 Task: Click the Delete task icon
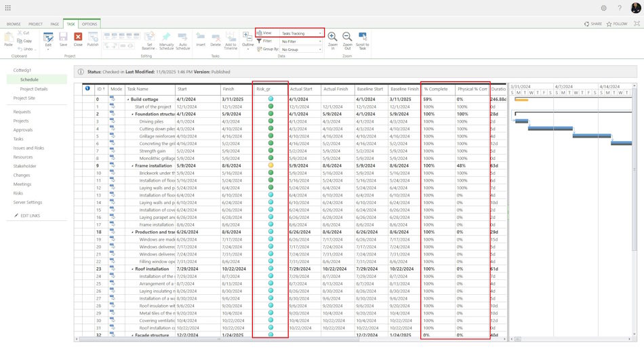pyautogui.click(x=216, y=39)
